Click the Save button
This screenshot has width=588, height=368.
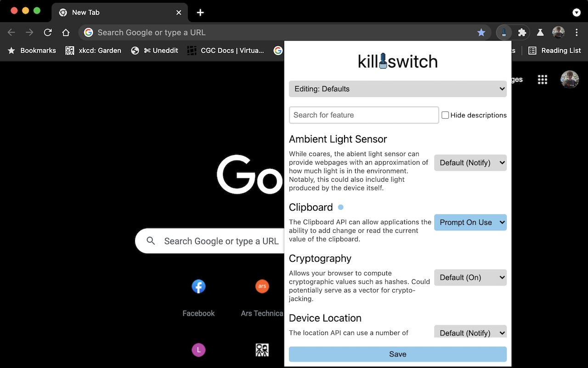[397, 354]
